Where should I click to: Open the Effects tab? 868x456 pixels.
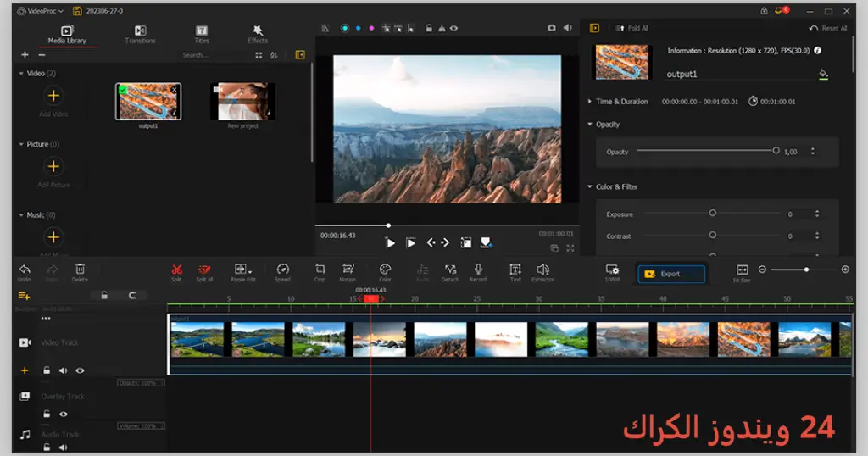click(258, 34)
